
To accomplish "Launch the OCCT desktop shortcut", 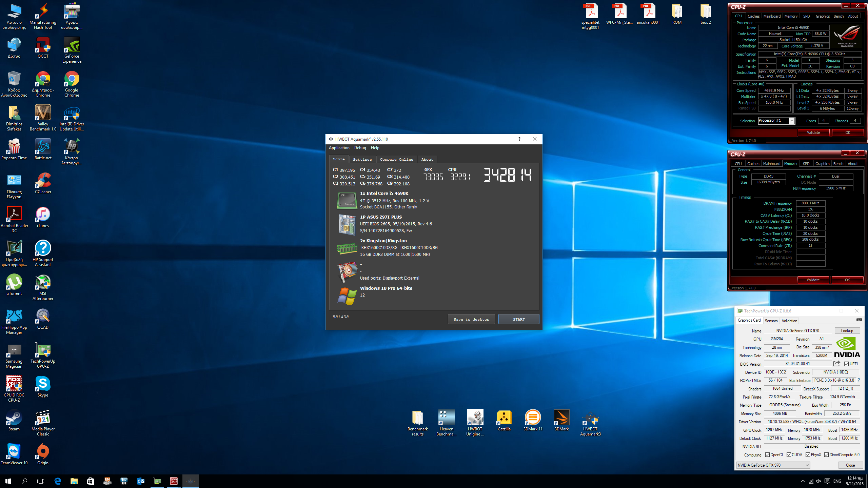I will 43,47.
